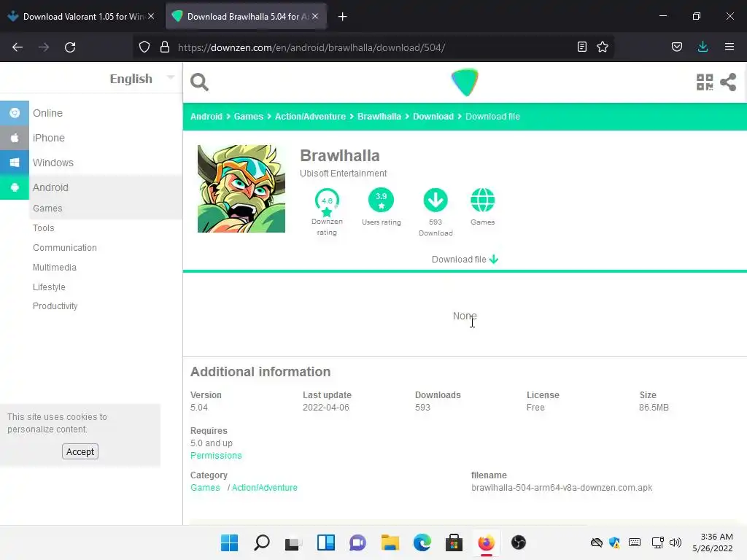Open the Android category

point(50,187)
